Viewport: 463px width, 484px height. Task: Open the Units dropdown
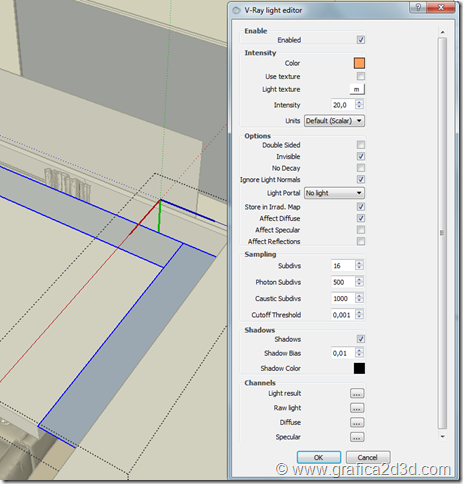(334, 121)
